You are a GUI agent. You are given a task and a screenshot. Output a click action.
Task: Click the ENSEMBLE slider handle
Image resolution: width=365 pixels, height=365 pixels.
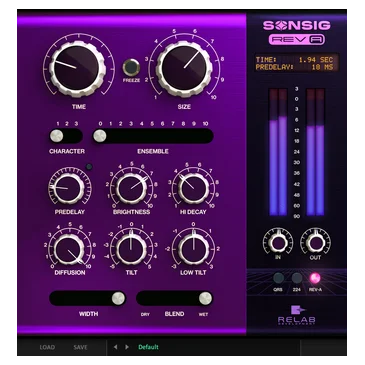(x=99, y=136)
